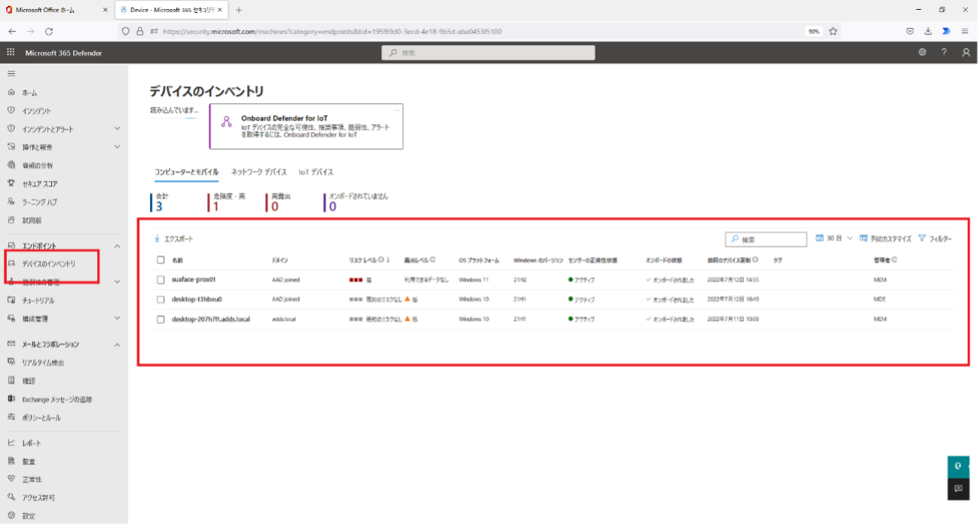Expand the インシデントとアラート menu
The height and width of the screenshot is (529, 980).
(x=117, y=129)
